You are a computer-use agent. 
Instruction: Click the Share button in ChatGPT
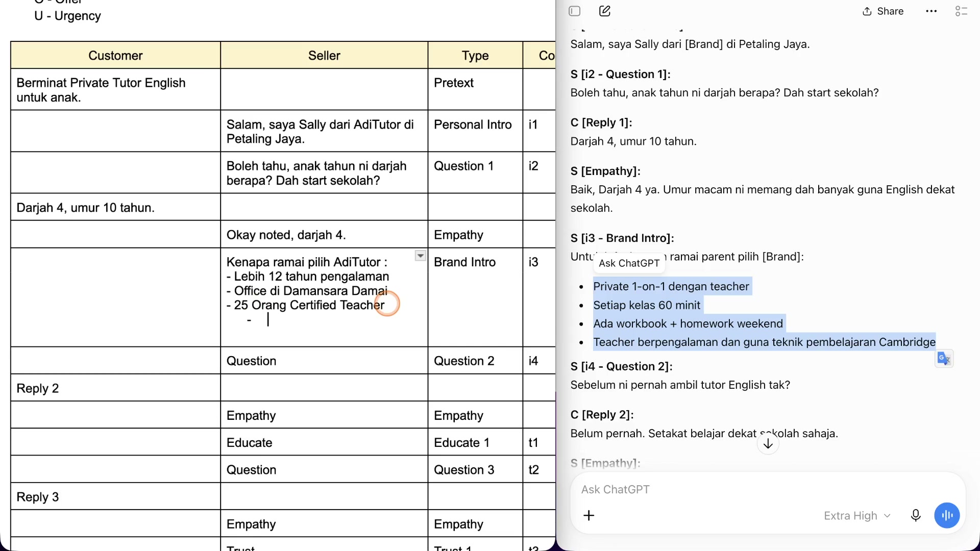(883, 11)
